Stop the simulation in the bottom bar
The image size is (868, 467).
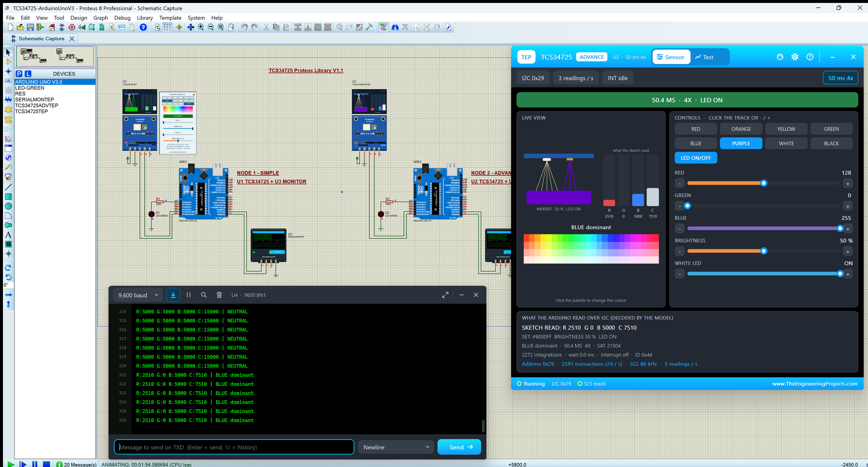click(x=46, y=464)
